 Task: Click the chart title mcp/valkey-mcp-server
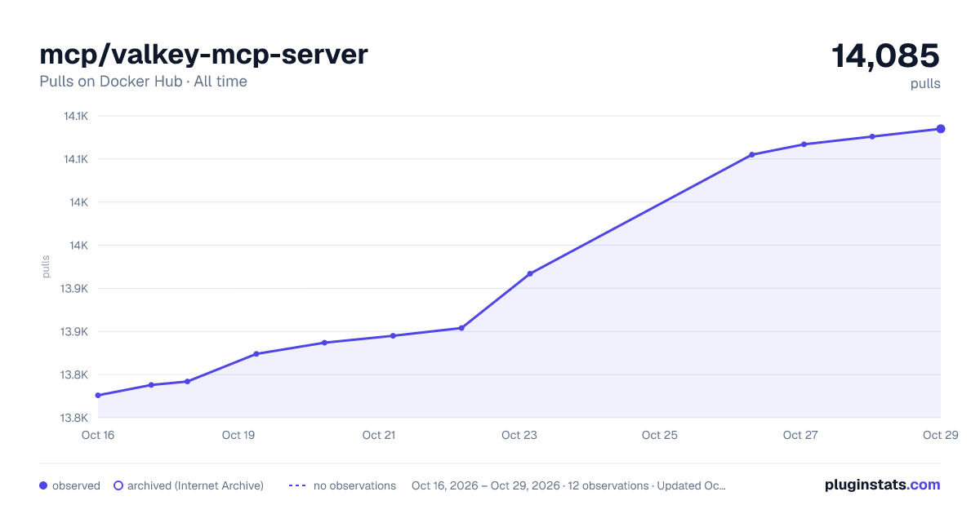point(203,55)
